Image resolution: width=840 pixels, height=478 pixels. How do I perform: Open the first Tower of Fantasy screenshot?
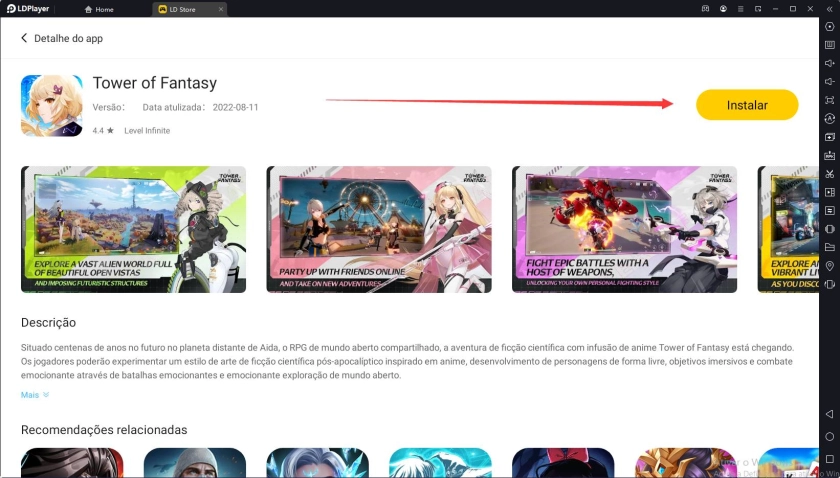(x=133, y=229)
